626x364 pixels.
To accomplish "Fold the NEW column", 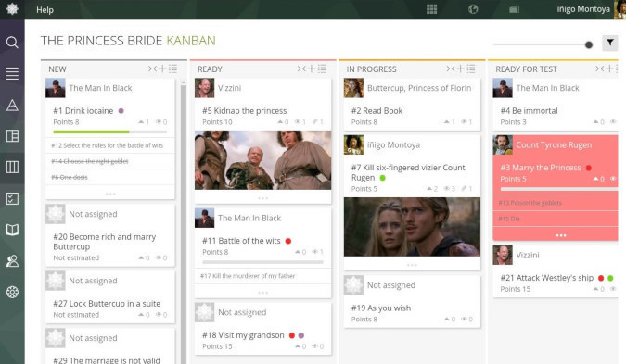I will [x=152, y=69].
